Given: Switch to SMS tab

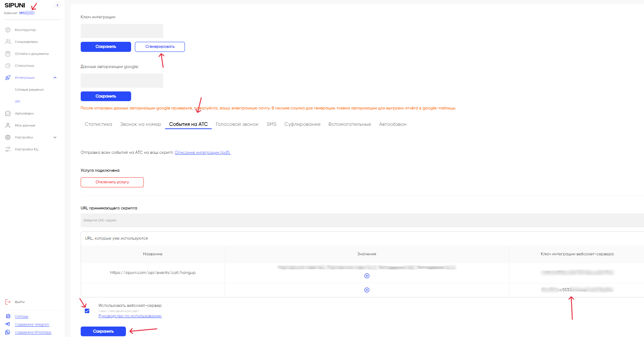Looking at the screenshot, I should pos(272,124).
